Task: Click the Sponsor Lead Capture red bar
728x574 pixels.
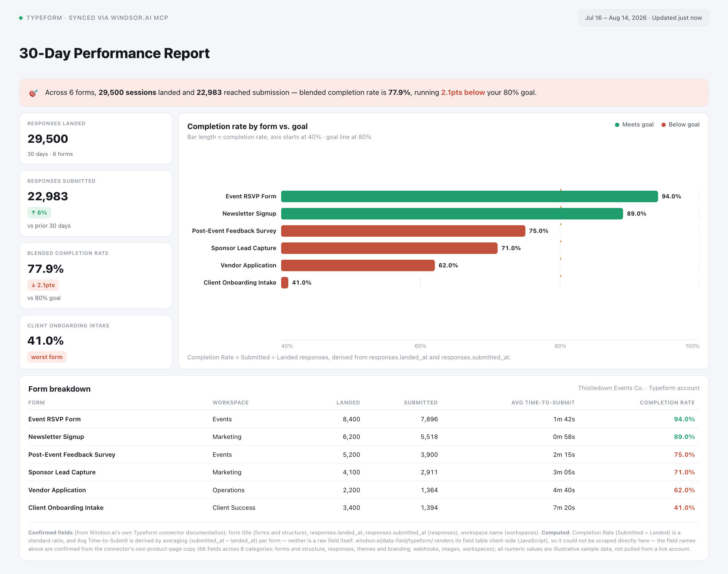Action: click(389, 248)
